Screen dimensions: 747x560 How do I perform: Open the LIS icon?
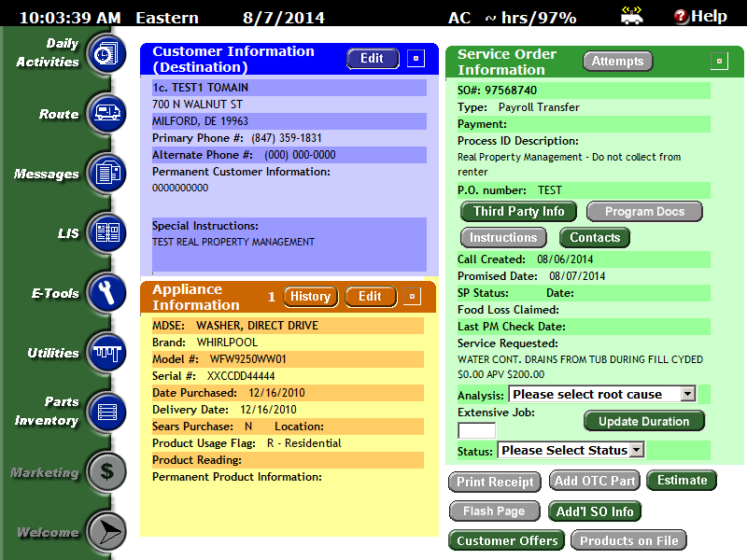pyautogui.click(x=106, y=232)
